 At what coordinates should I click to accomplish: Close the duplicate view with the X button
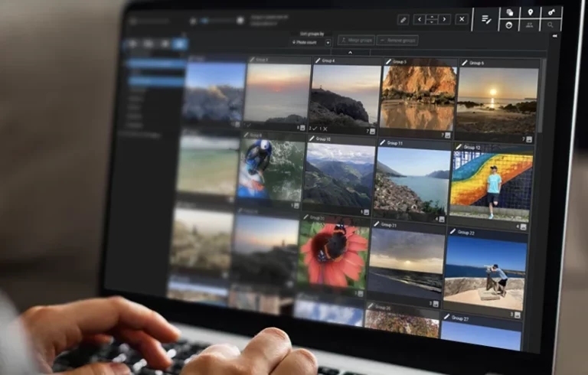[462, 19]
